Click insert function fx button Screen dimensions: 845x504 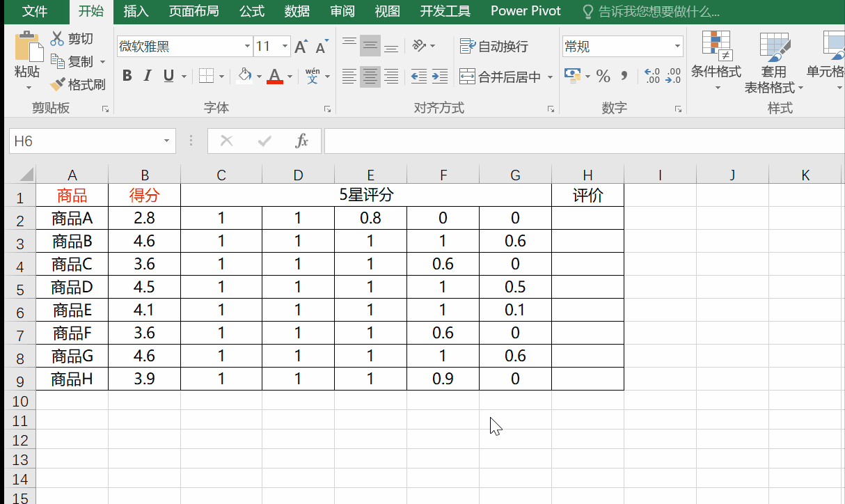coord(302,141)
